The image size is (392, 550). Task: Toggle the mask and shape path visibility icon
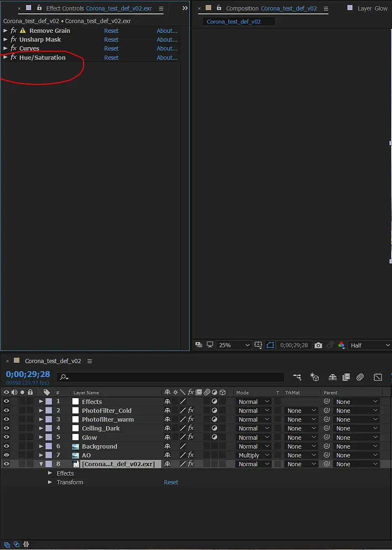click(x=270, y=345)
